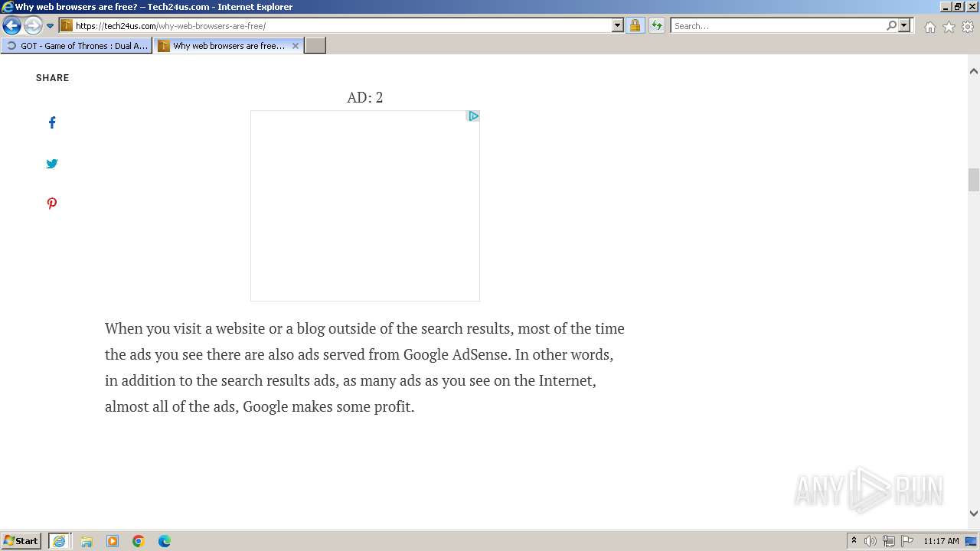Click the scrollbar up arrow
Image resolution: width=980 pixels, height=551 pixels.
[x=974, y=71]
